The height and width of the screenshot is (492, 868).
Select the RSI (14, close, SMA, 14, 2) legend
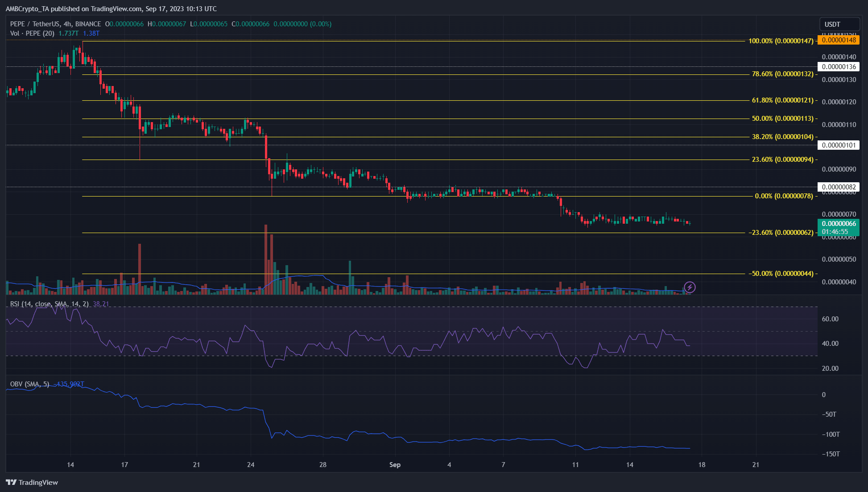[x=49, y=304]
